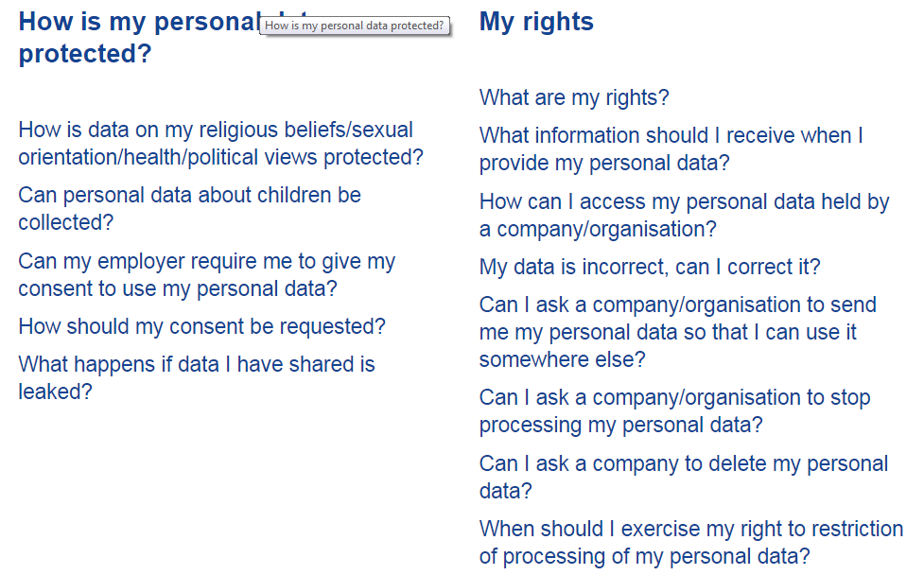Open link about asking to stop processing personal data
Screen dimensions: 924x575
[674, 411]
